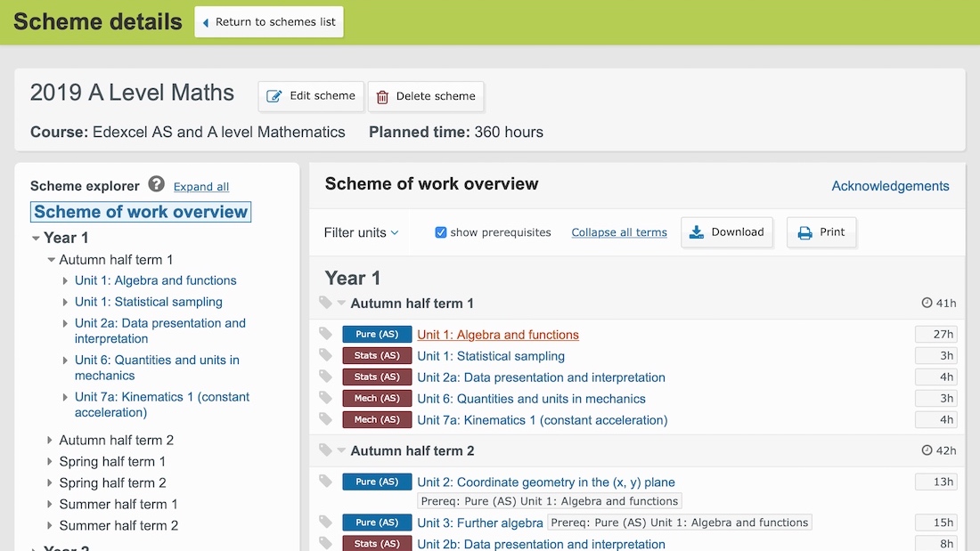
Task: Expand Autumn half term 2 in the explorer
Action: coord(51,440)
